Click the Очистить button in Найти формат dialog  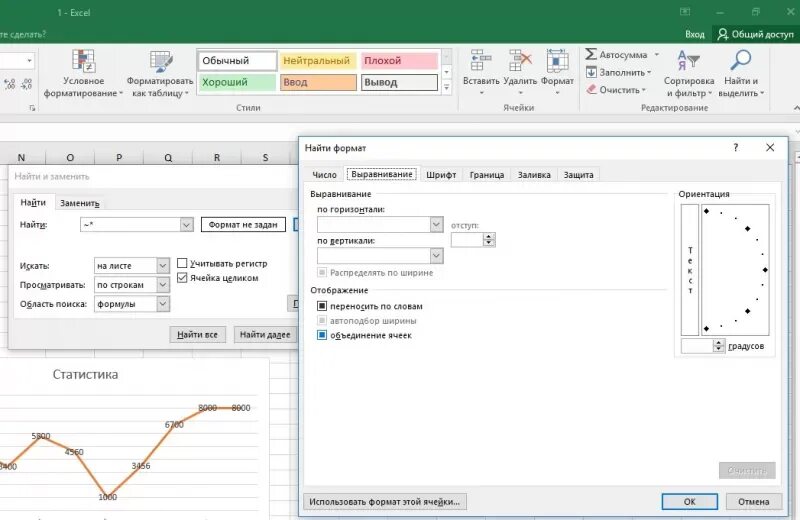[x=747, y=470]
